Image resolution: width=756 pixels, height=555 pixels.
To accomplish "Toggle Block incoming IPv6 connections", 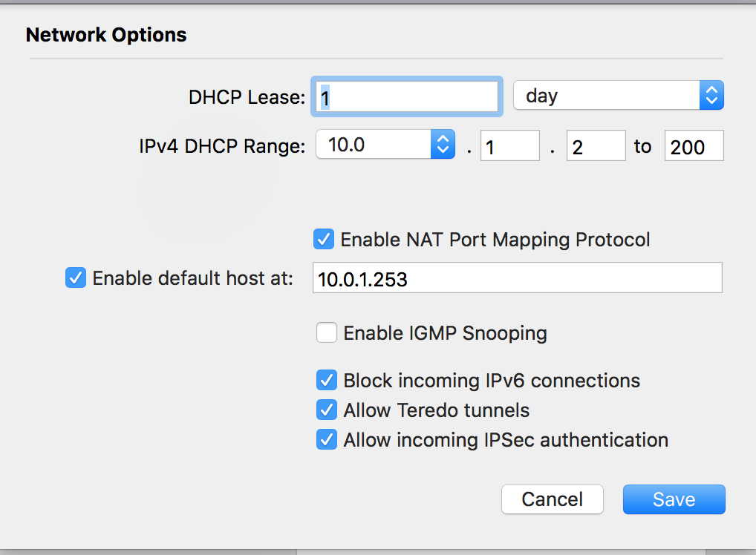I will point(327,381).
